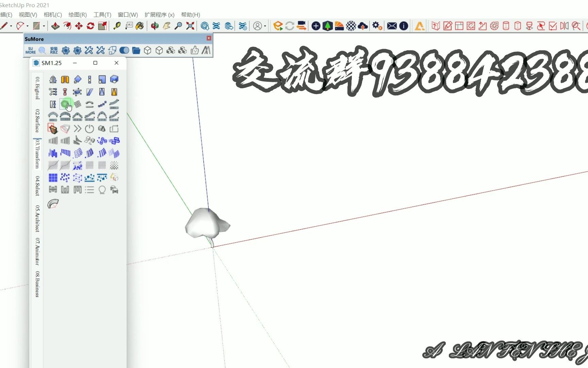Viewport: 588px width, 368px height.
Task: Open the 窗口 (W) menu
Action: 127,15
